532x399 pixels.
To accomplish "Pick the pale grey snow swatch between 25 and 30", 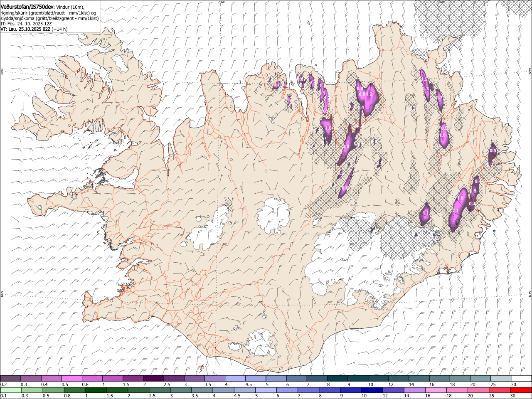I will (500, 378).
